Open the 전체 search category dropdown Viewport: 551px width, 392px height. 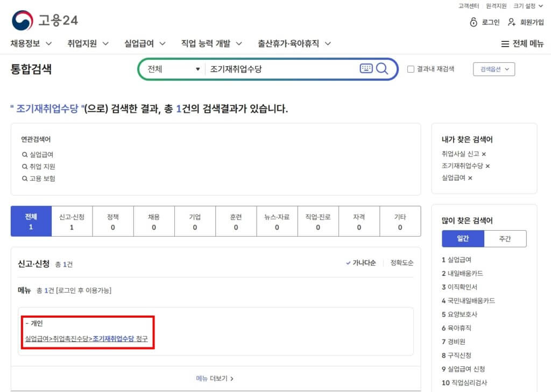pos(173,69)
